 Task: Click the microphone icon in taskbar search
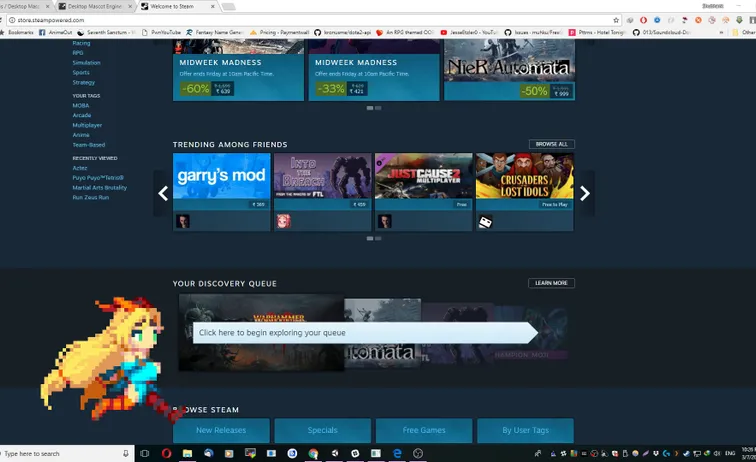pos(125,454)
